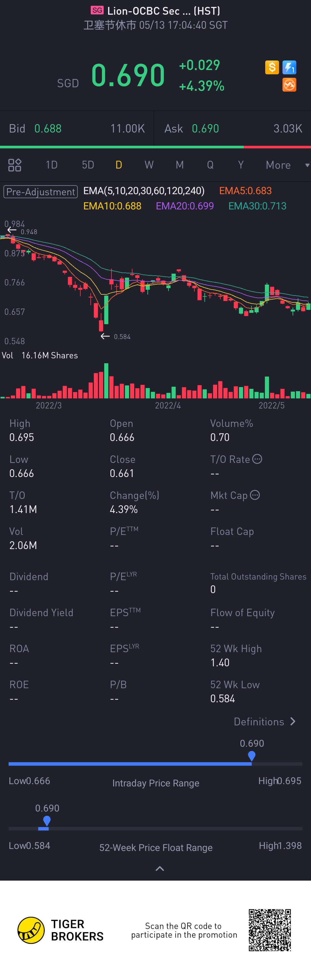Open the Definitions link
This screenshot has width=311, height=980.
pyautogui.click(x=265, y=721)
